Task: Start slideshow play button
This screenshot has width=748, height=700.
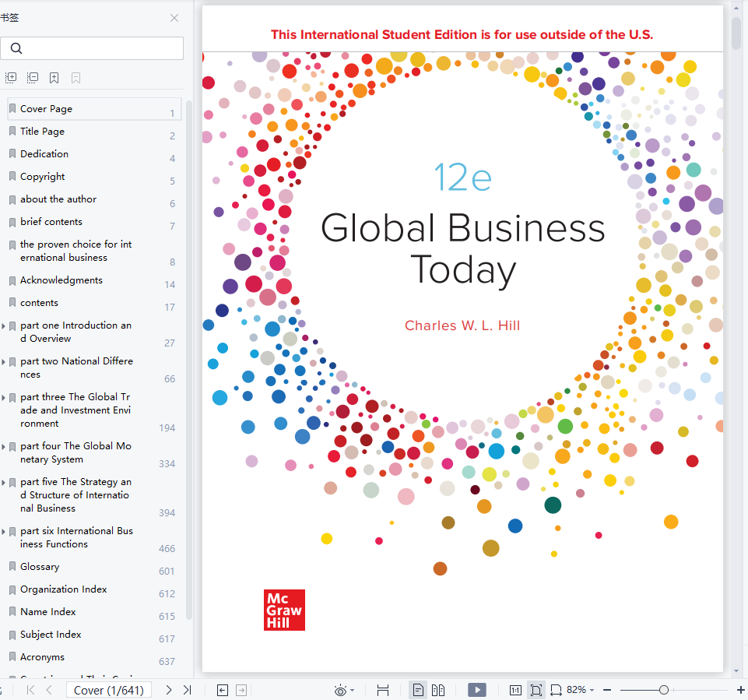Action: 477,690
